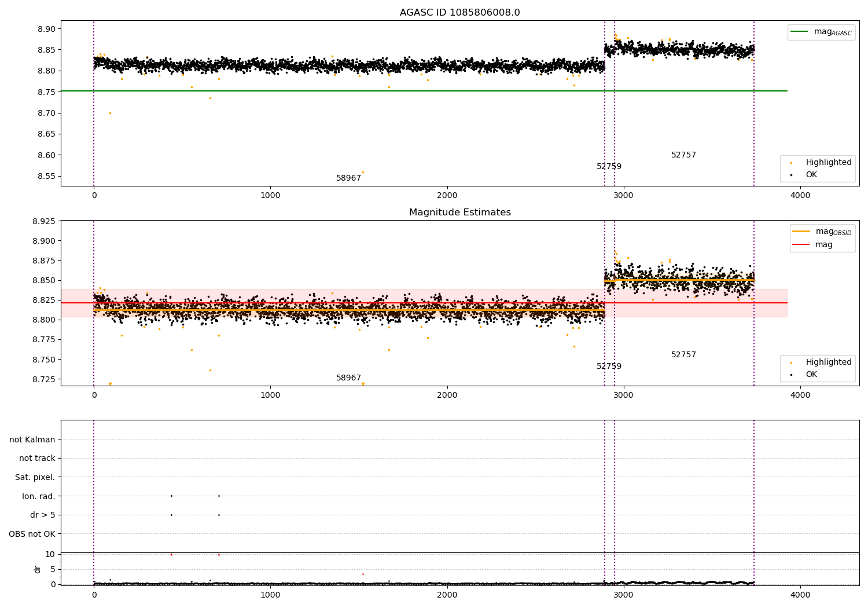Click x-axis tick '3000' under top plot
Image resolution: width=868 pixels, height=608 pixels.
[623, 196]
